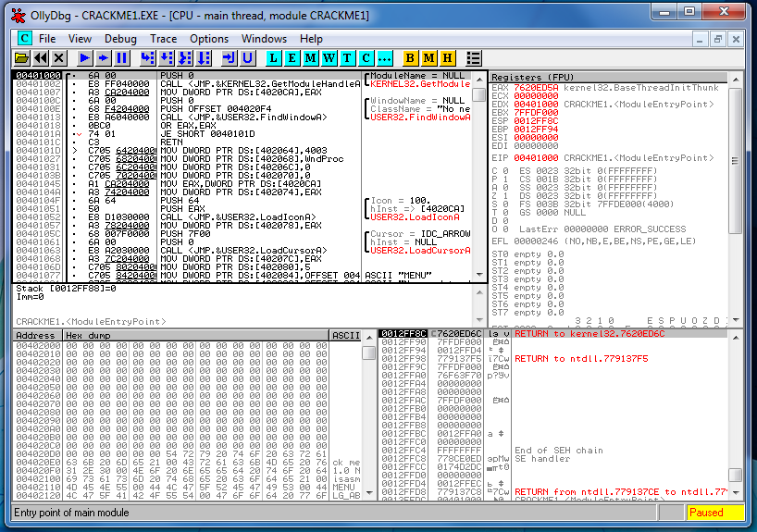757x532 pixels.
Task: Click the Trace into toolbar icon
Action: coord(185,58)
